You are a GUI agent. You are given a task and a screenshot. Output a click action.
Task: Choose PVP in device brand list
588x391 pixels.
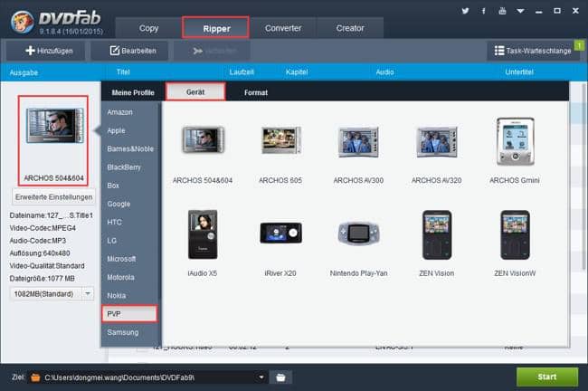pos(129,314)
